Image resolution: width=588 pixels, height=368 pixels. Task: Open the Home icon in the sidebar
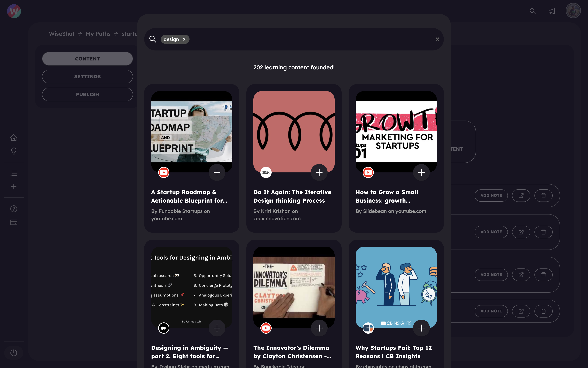[14, 138]
